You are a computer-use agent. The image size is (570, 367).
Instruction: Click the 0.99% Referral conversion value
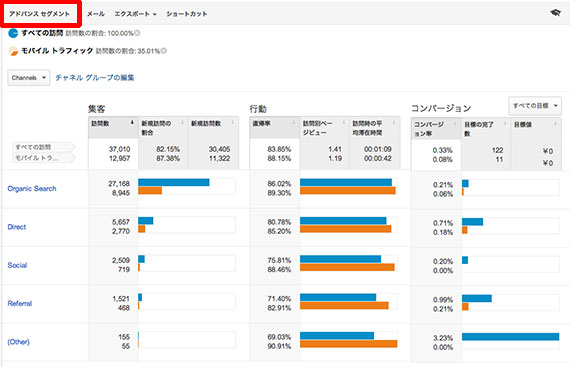(443, 300)
